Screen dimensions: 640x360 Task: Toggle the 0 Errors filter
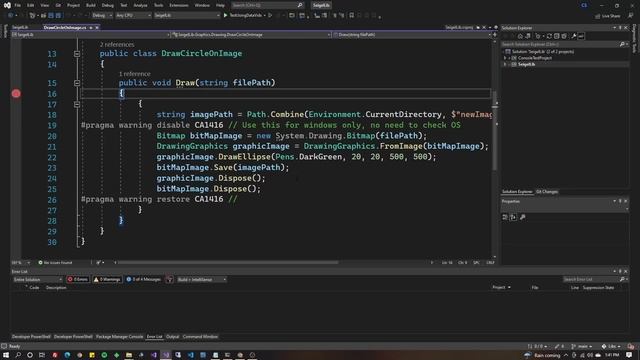coord(78,280)
